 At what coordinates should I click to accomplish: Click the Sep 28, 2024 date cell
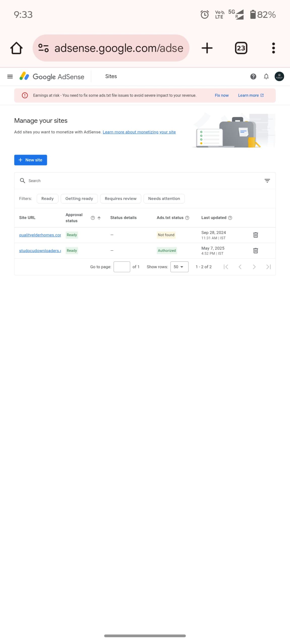point(213,235)
